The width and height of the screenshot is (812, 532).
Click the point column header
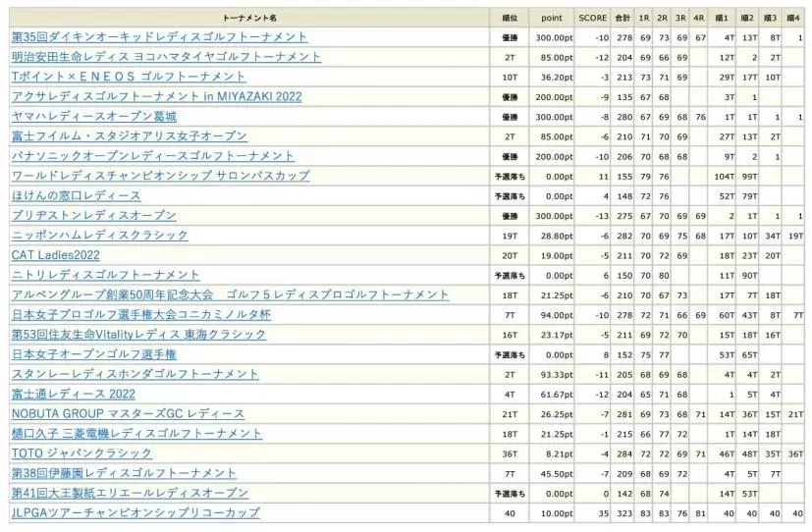[x=552, y=18]
